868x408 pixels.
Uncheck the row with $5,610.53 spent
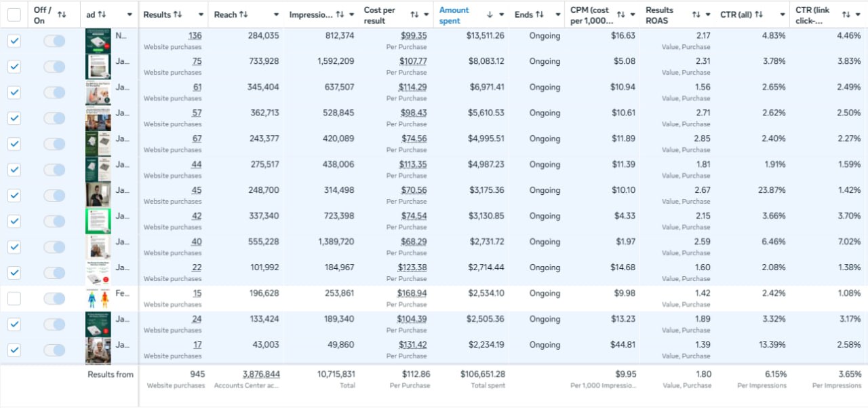(x=14, y=118)
